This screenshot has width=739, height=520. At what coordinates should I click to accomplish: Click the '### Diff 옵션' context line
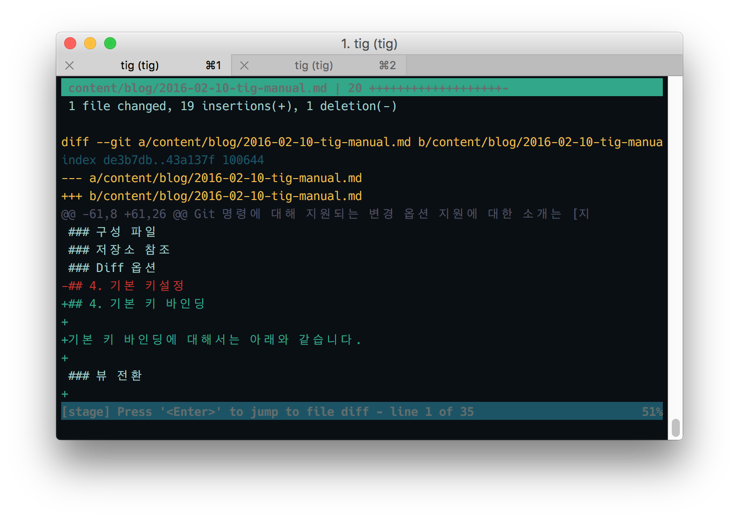point(112,267)
